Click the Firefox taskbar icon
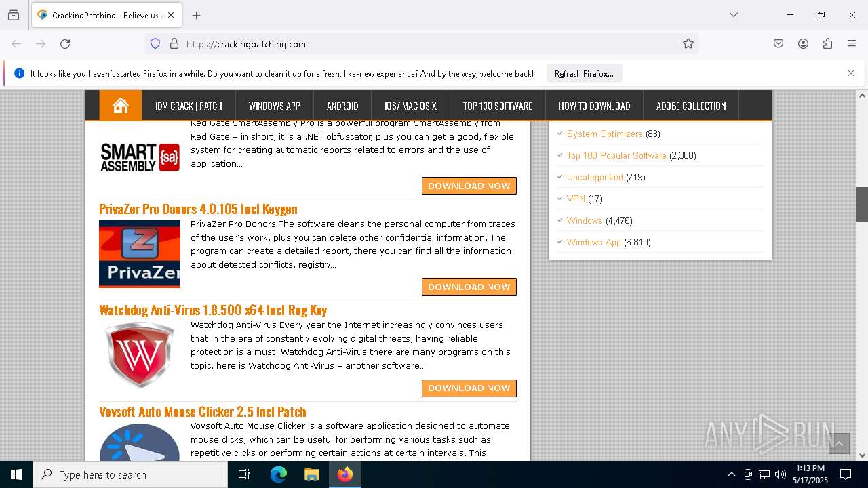 [x=345, y=474]
